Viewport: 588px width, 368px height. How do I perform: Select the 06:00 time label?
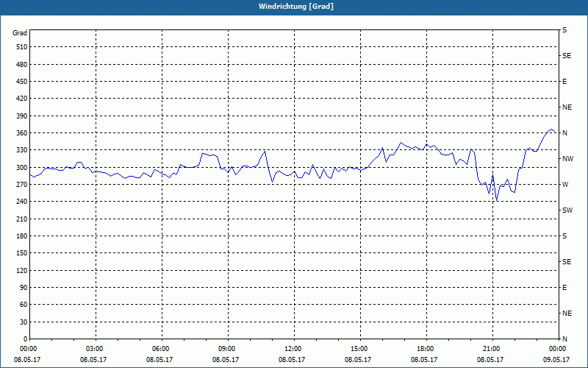160,349
